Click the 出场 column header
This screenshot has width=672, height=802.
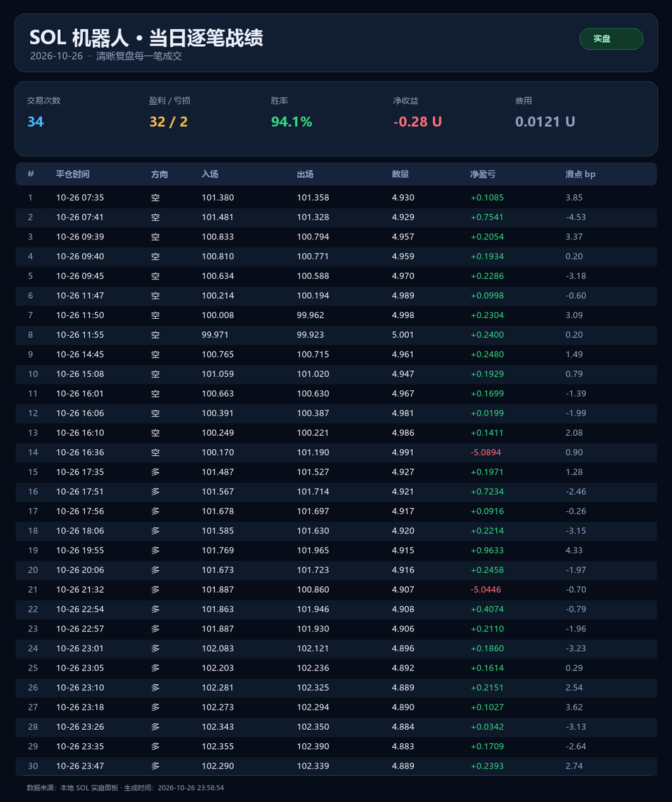(x=305, y=174)
